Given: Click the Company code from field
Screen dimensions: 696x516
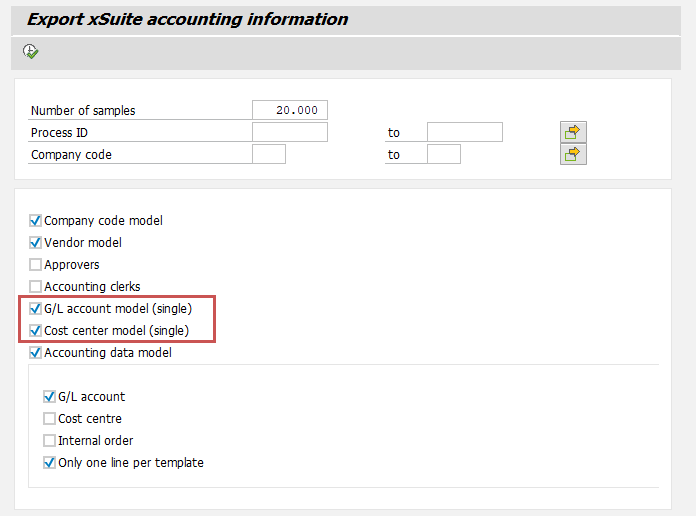Looking at the screenshot, I should tap(269, 154).
